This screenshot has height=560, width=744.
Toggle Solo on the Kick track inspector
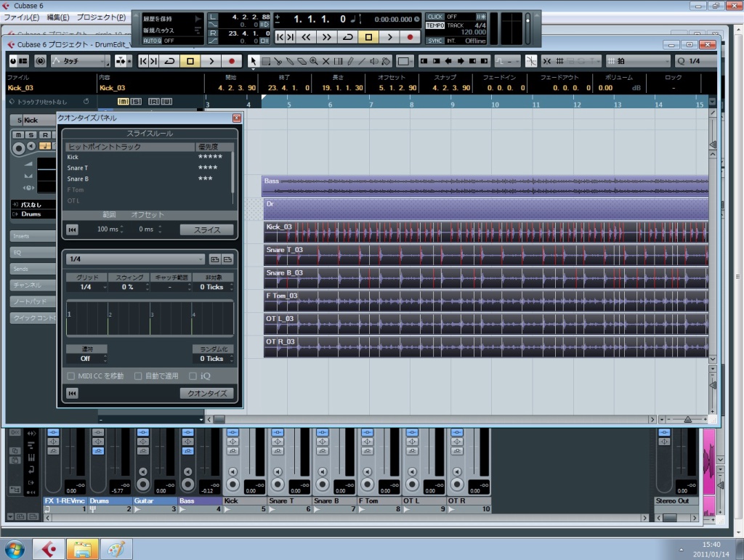point(31,134)
